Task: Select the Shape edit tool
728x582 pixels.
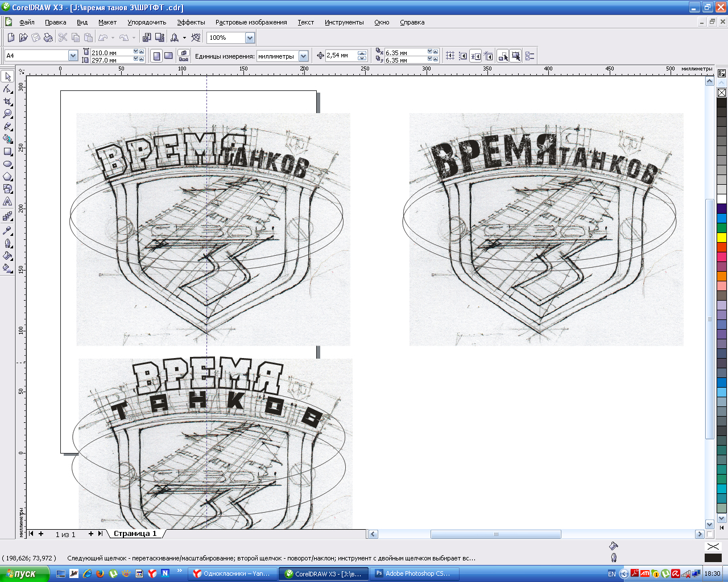Action: 7,89
